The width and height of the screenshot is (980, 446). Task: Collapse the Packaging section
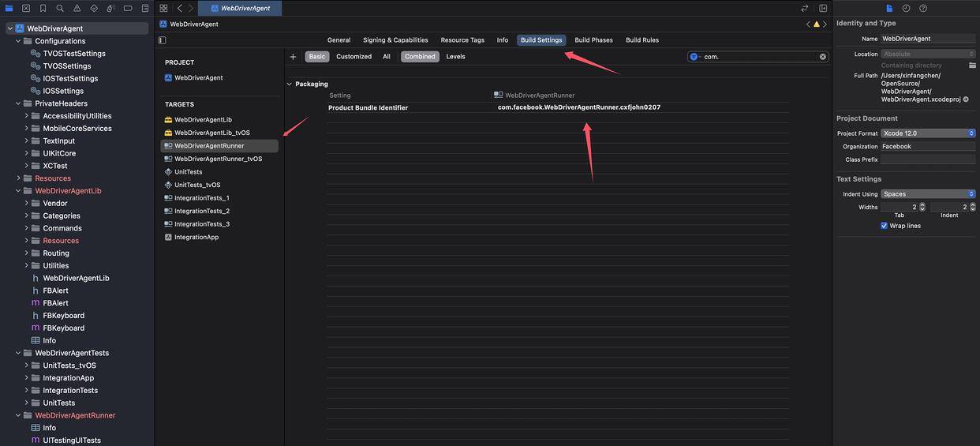290,84
